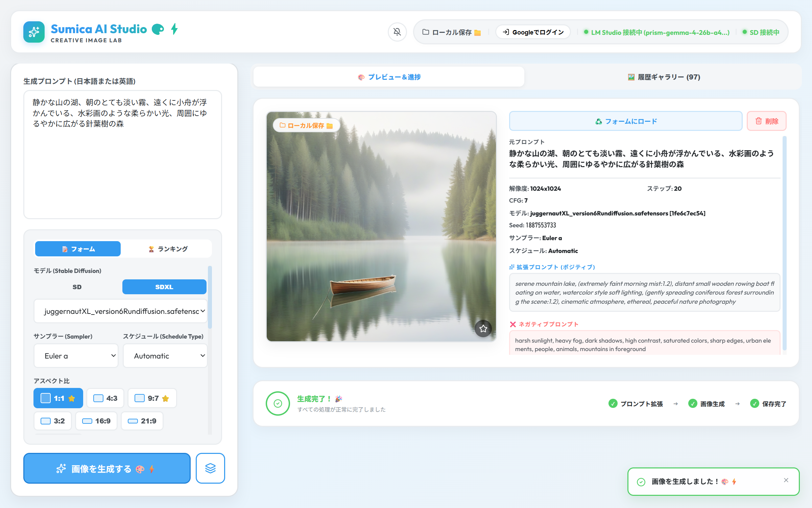Open the Automatic schedule type dropdown

point(165,356)
